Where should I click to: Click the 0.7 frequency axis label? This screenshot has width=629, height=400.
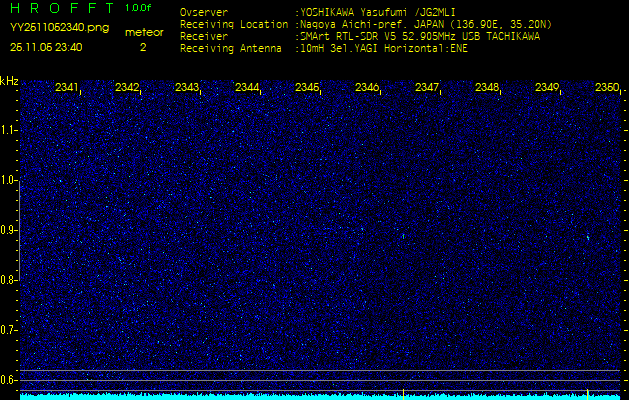coord(9,329)
